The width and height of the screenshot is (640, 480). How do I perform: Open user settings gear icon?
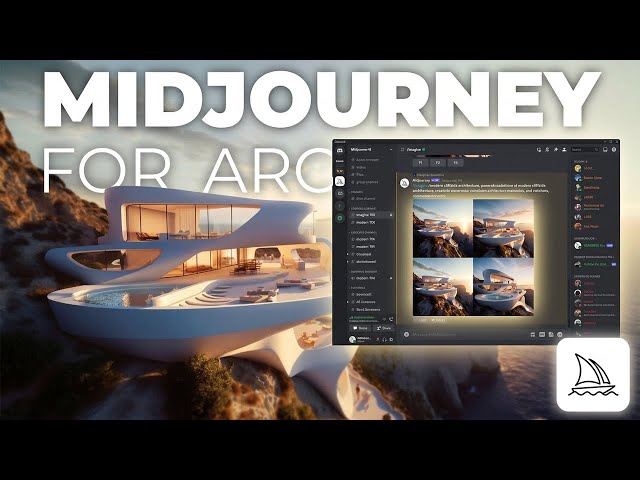(x=391, y=339)
